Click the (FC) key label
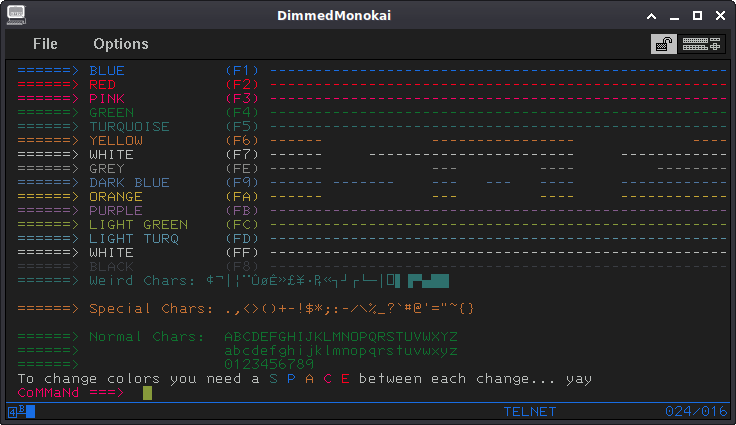Image resolution: width=736 pixels, height=425 pixels. 242,224
